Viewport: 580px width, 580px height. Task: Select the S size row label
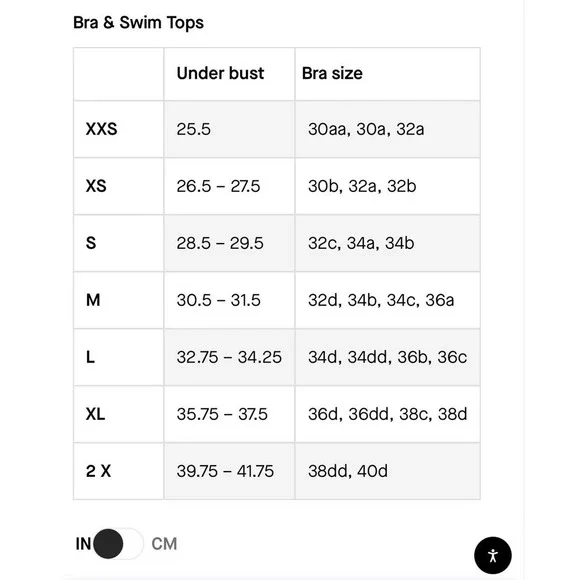click(91, 243)
